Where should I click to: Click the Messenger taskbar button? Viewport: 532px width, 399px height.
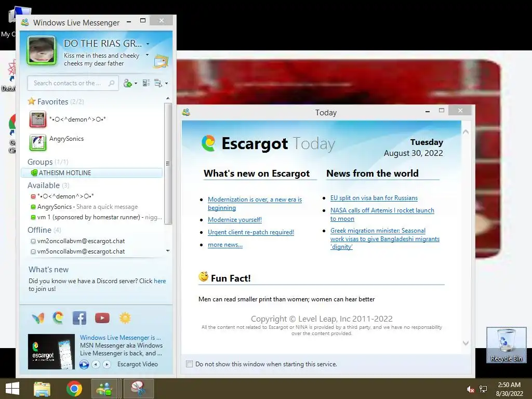(x=104, y=389)
